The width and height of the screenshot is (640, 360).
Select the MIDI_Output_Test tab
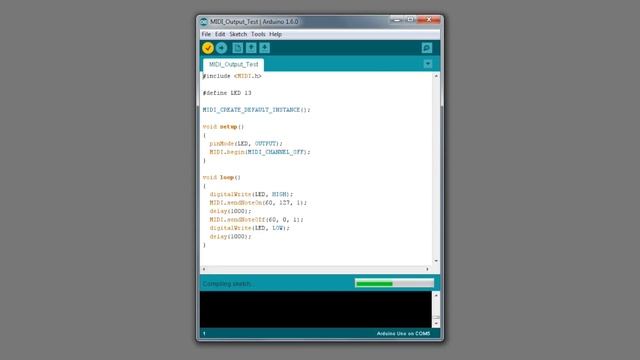click(233, 64)
